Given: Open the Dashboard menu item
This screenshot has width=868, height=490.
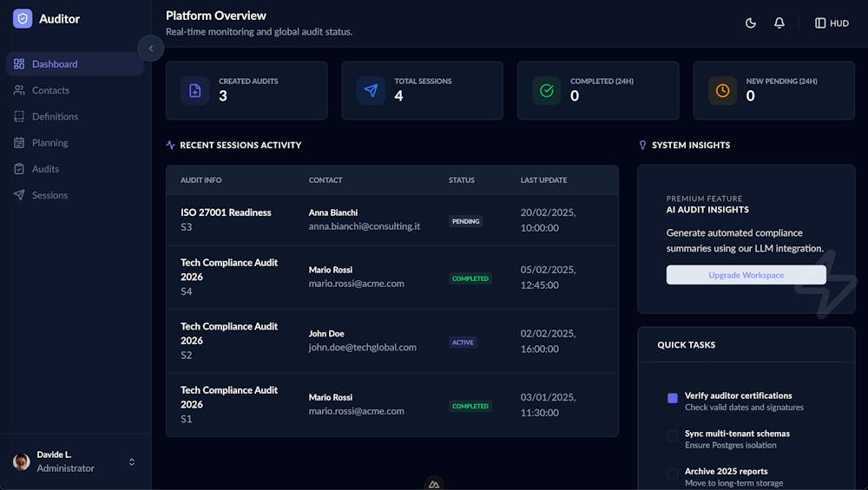Looking at the screenshot, I should click(x=75, y=64).
